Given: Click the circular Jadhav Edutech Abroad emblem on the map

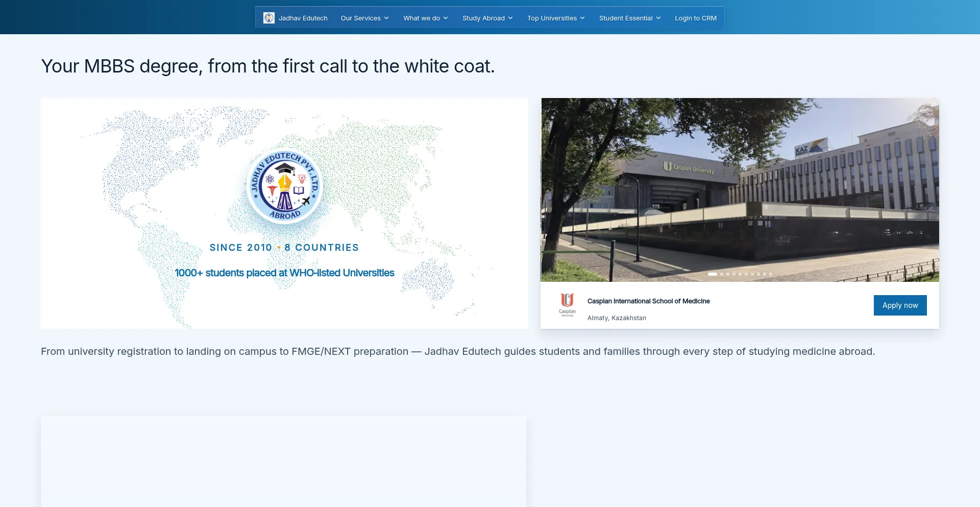Looking at the screenshot, I should point(285,186).
